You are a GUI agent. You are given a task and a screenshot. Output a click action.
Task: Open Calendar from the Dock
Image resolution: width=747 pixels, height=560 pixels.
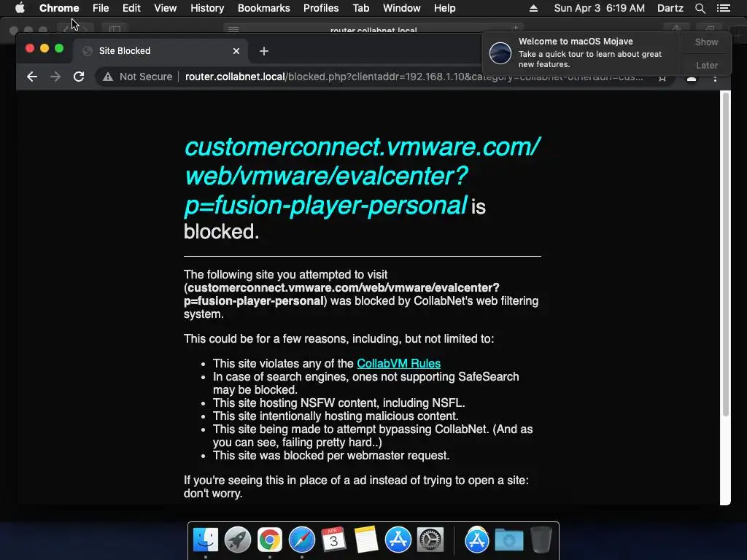[333, 540]
